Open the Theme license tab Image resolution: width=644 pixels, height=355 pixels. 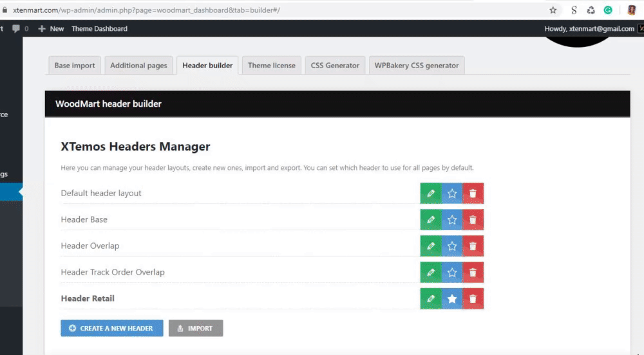[272, 66]
